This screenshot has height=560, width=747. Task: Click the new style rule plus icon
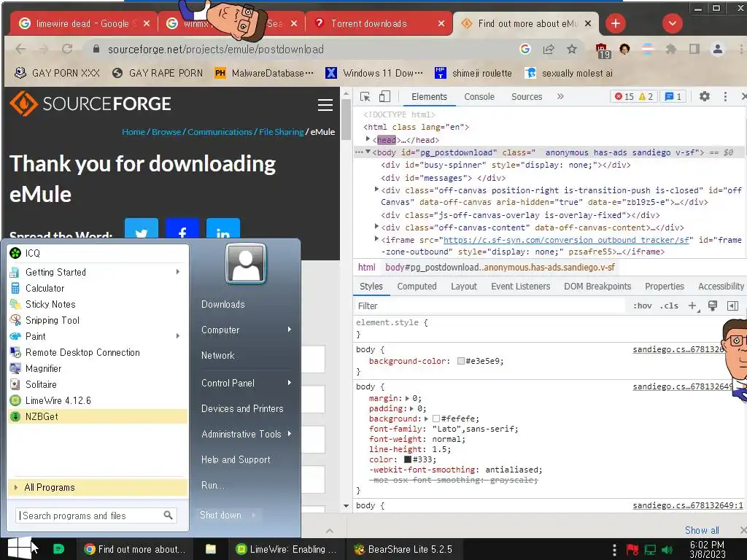693,306
